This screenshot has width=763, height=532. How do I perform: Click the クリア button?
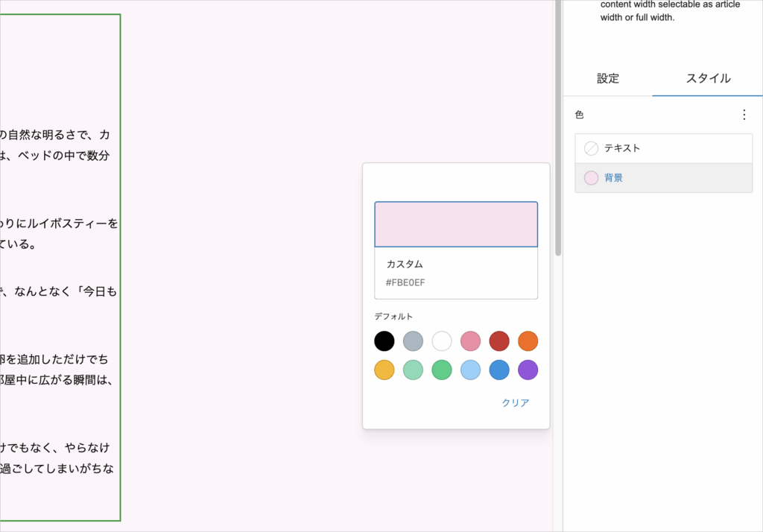515,403
